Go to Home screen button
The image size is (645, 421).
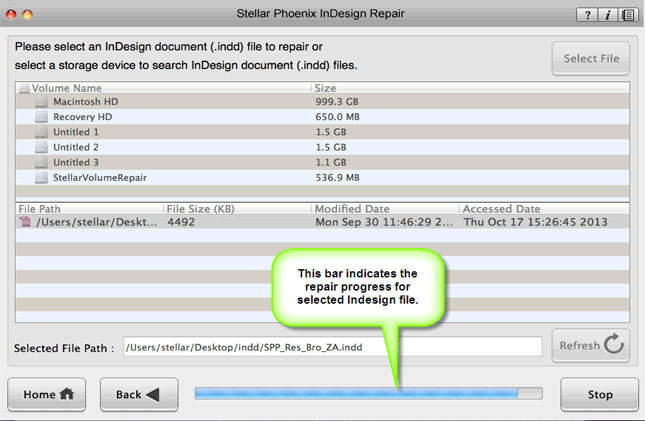click(49, 394)
